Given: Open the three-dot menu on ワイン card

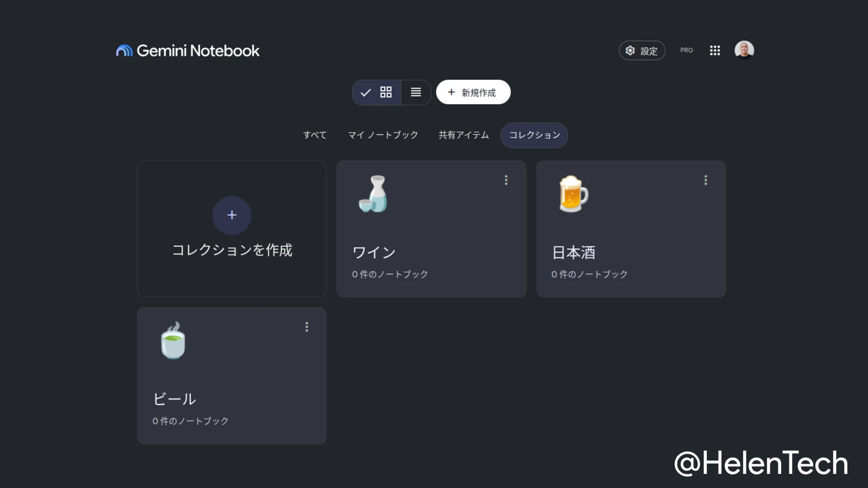Looking at the screenshot, I should pyautogui.click(x=506, y=180).
